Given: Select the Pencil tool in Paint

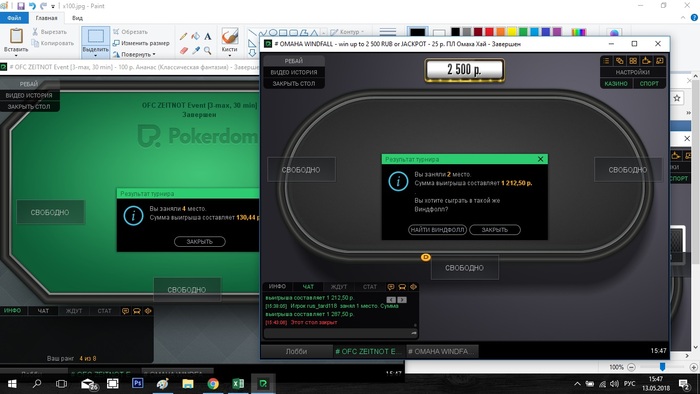Looking at the screenshot, I should click(183, 37).
